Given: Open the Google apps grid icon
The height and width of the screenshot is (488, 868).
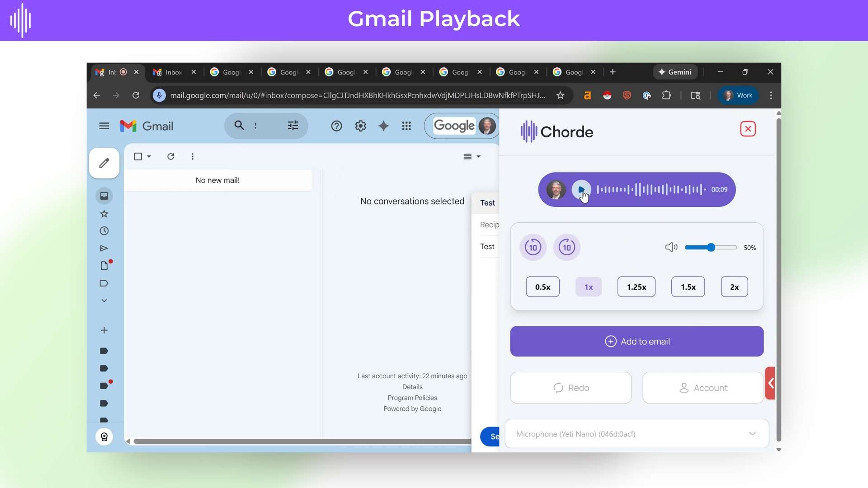Looking at the screenshot, I should pos(406,126).
